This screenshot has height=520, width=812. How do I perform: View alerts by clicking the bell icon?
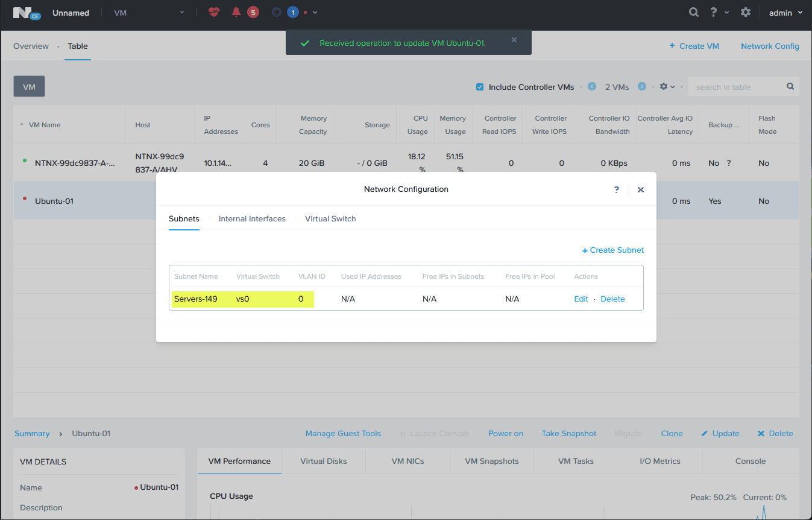pyautogui.click(x=236, y=12)
